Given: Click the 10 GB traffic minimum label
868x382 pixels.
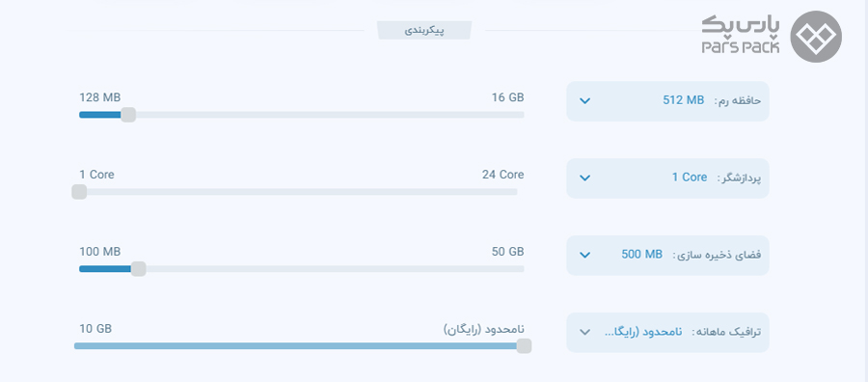Looking at the screenshot, I should coord(95,328).
